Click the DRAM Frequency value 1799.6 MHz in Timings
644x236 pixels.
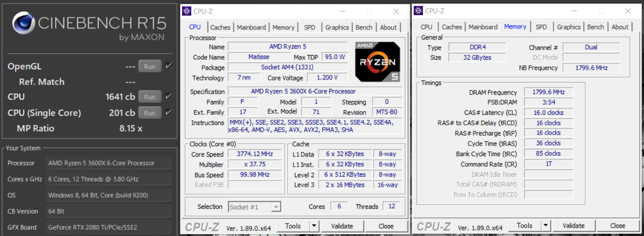[x=549, y=92]
